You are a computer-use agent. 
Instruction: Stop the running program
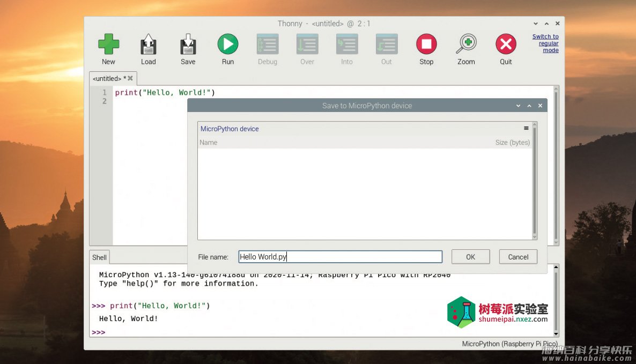click(x=426, y=44)
